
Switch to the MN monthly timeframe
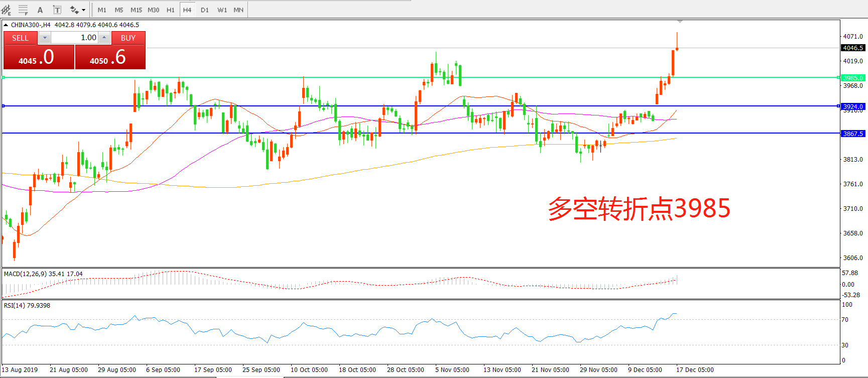pyautogui.click(x=238, y=10)
